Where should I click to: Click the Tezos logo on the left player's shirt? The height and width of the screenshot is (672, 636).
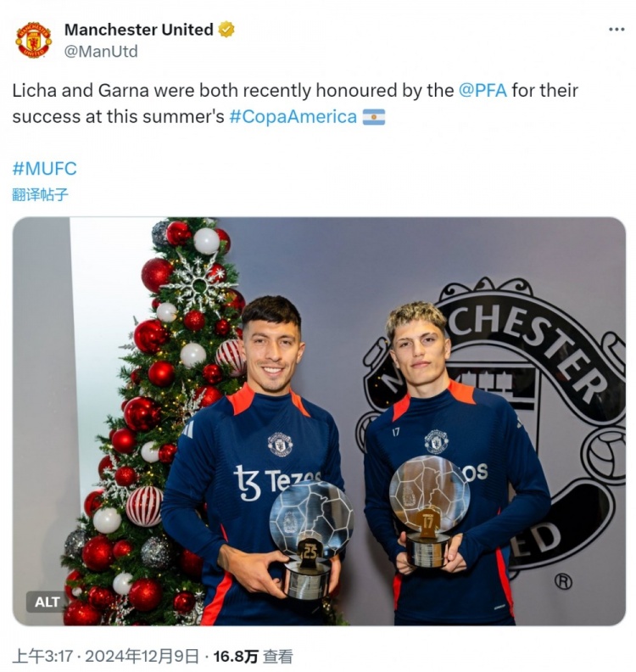tap(276, 482)
